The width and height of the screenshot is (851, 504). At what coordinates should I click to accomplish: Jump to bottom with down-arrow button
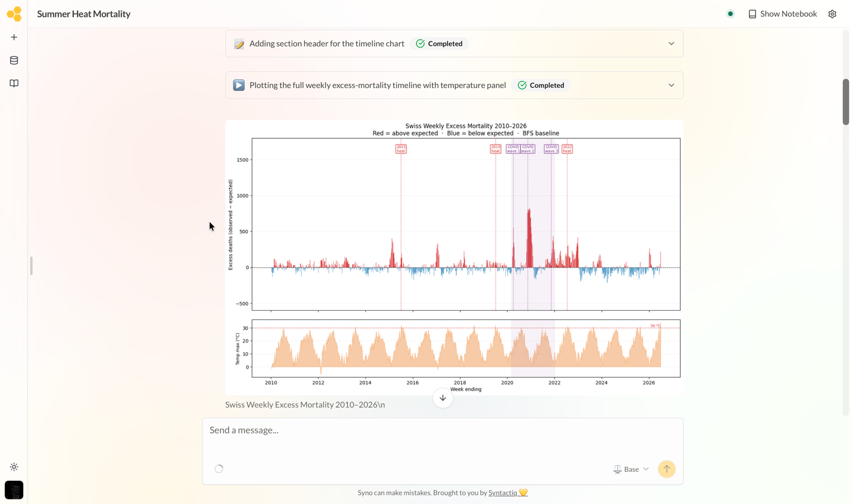443,398
